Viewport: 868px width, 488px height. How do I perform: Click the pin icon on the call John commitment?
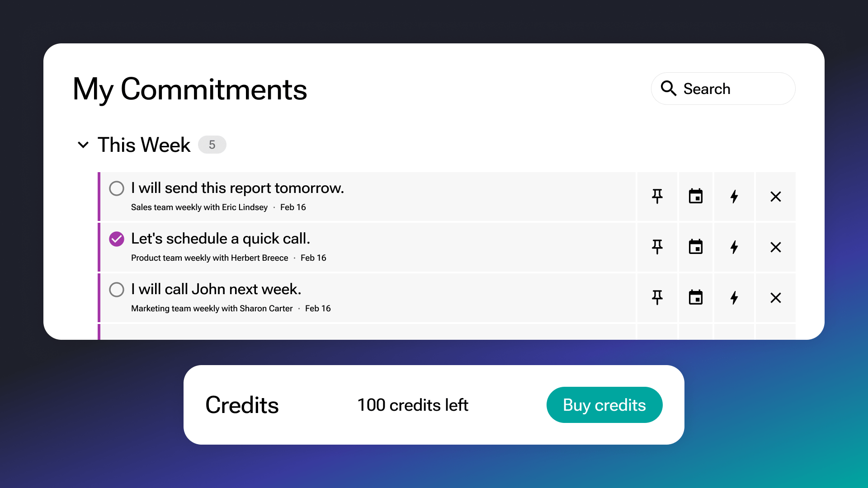click(x=656, y=298)
